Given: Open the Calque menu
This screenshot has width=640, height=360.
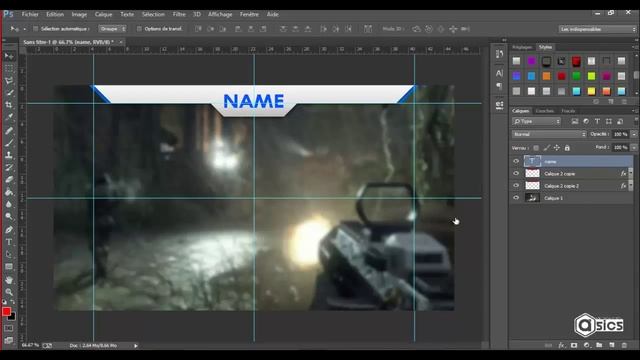Looking at the screenshot, I should point(103,14).
